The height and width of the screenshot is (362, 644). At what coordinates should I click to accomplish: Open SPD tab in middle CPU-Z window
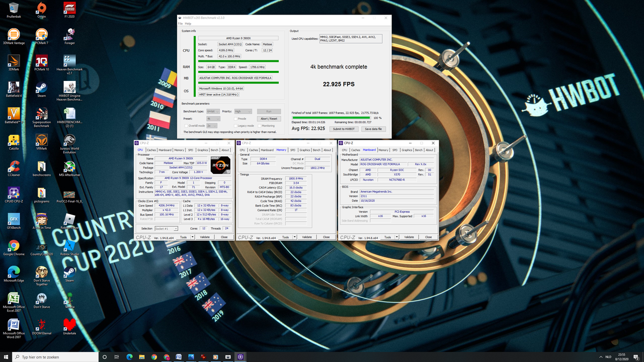point(292,150)
